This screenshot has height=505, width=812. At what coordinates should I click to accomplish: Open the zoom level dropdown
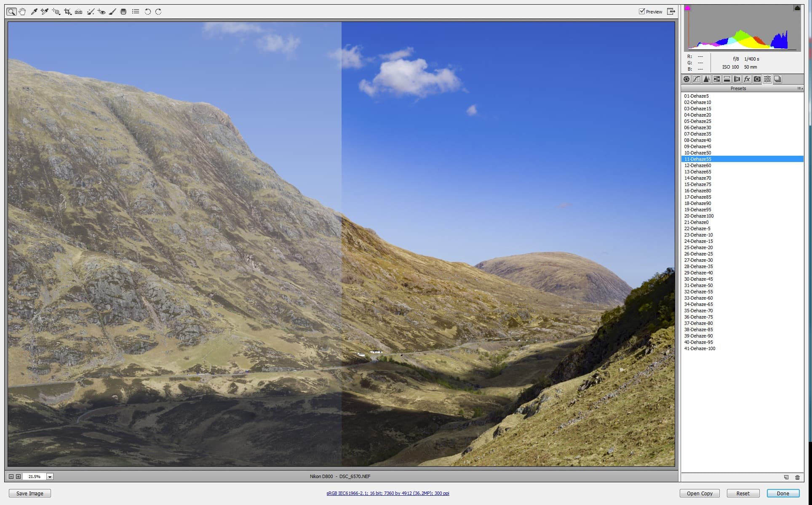tap(50, 476)
